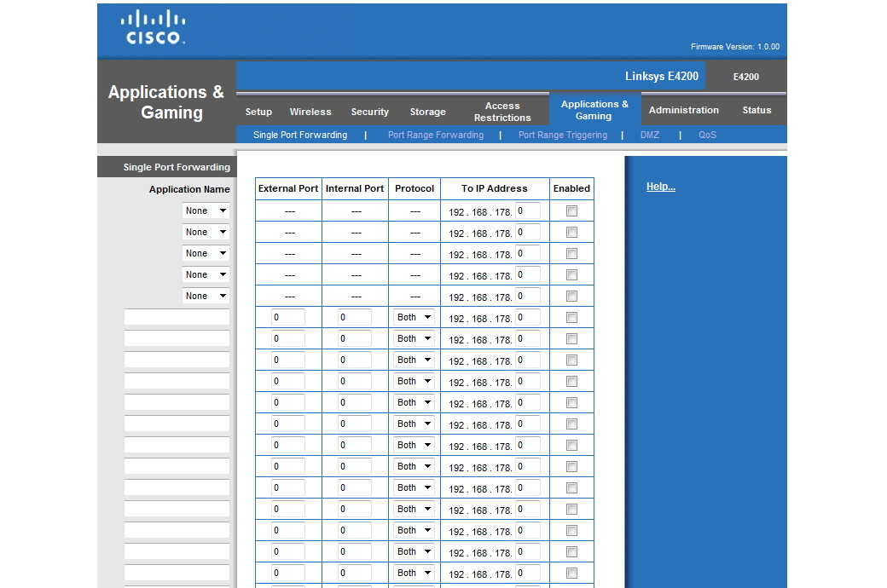Open Access Restrictions tab
This screenshot has width=887, height=588.
click(502, 112)
